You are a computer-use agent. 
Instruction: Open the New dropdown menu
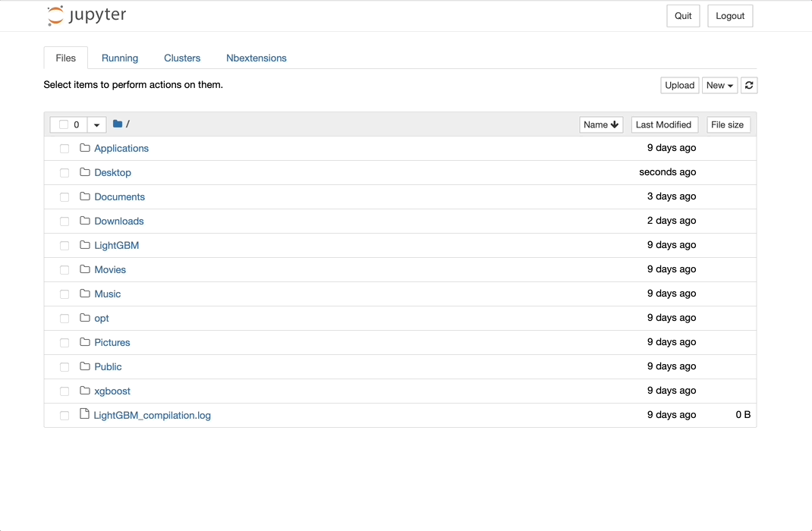tap(719, 86)
